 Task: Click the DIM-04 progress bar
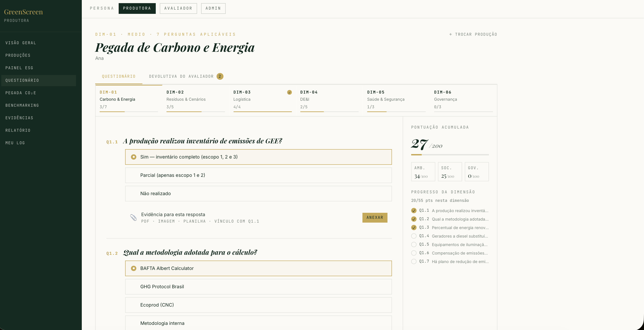click(x=330, y=112)
